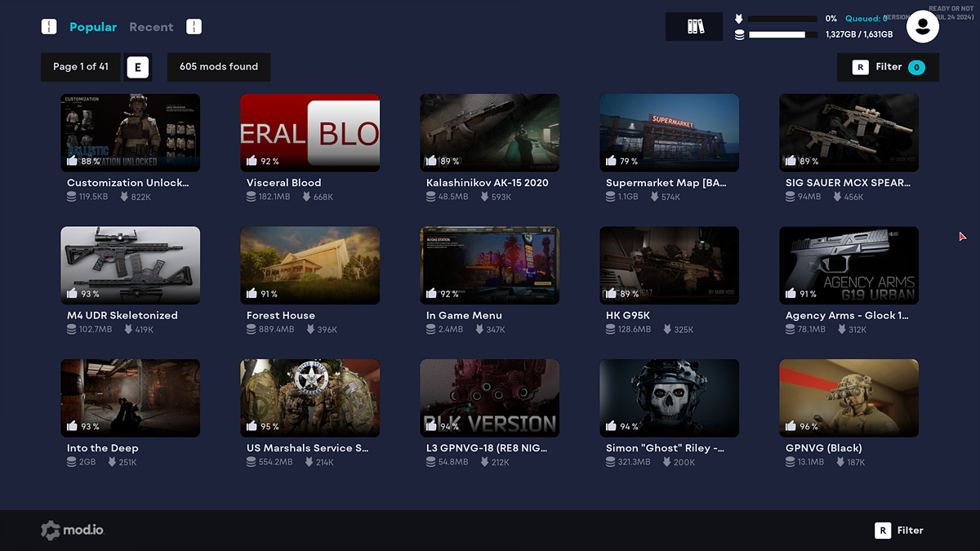Click the E next-page key icon
980x551 pixels.
pyautogui.click(x=138, y=67)
